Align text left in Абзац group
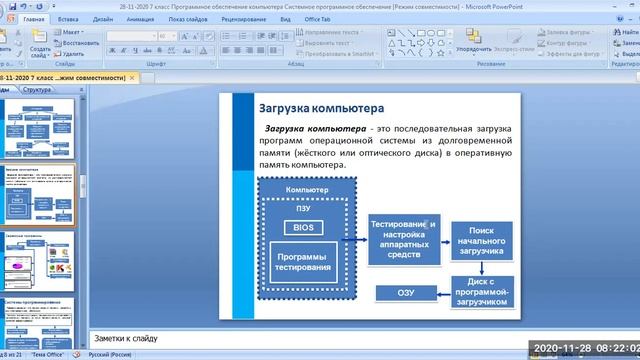The width and height of the screenshot is (640, 360). [x=226, y=51]
